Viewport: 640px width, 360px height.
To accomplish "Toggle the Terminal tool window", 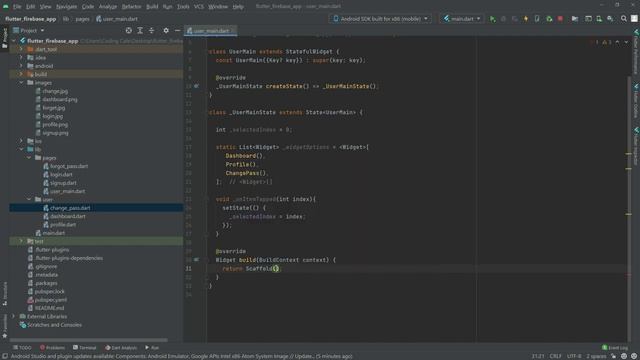I will tap(84, 348).
